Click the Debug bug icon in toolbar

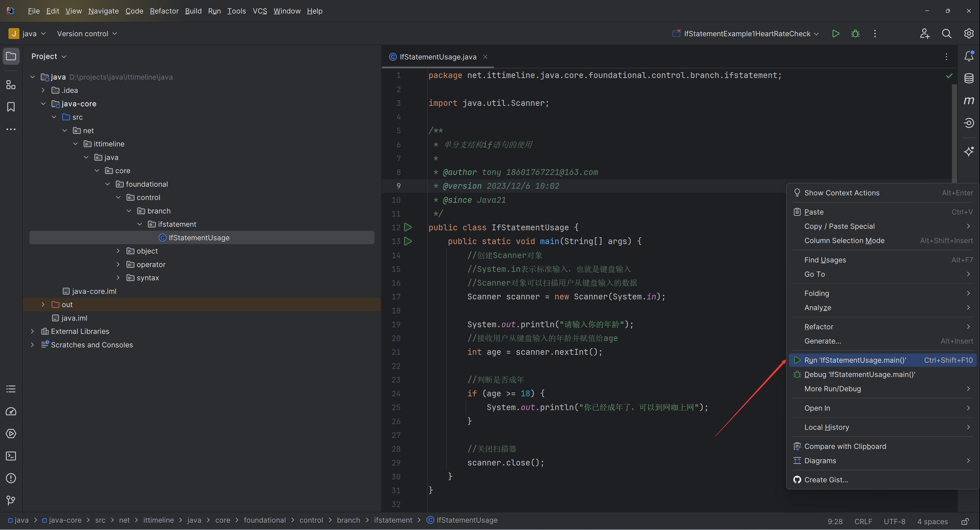point(855,33)
